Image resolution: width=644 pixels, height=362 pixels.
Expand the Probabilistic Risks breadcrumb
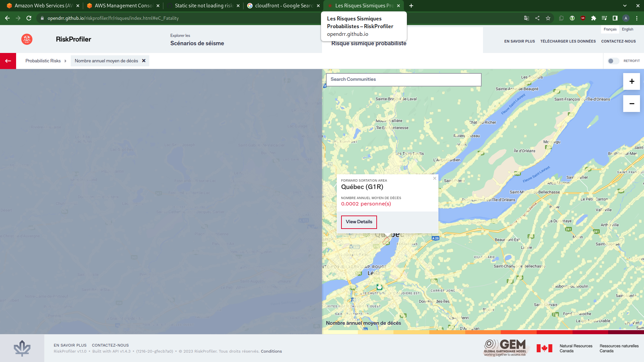pos(43,61)
